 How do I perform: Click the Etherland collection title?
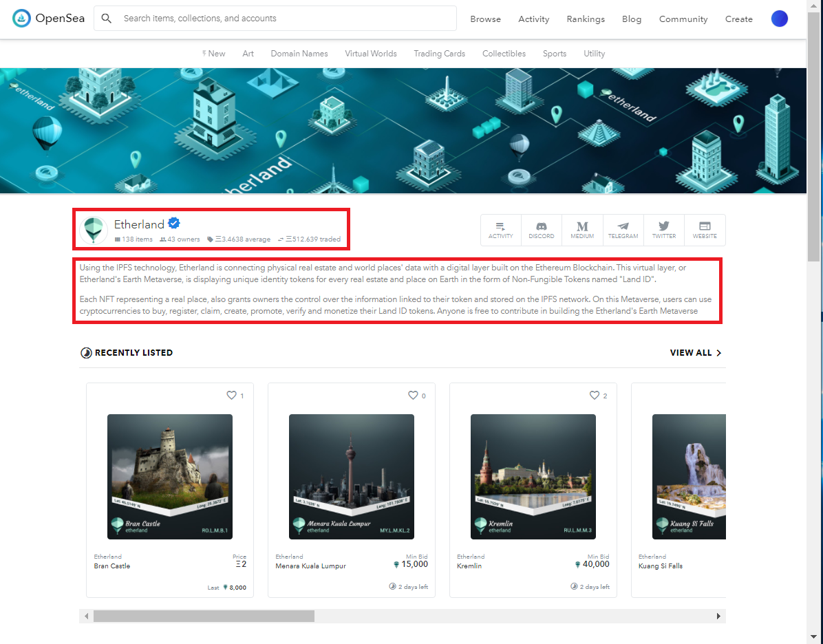[x=139, y=224]
